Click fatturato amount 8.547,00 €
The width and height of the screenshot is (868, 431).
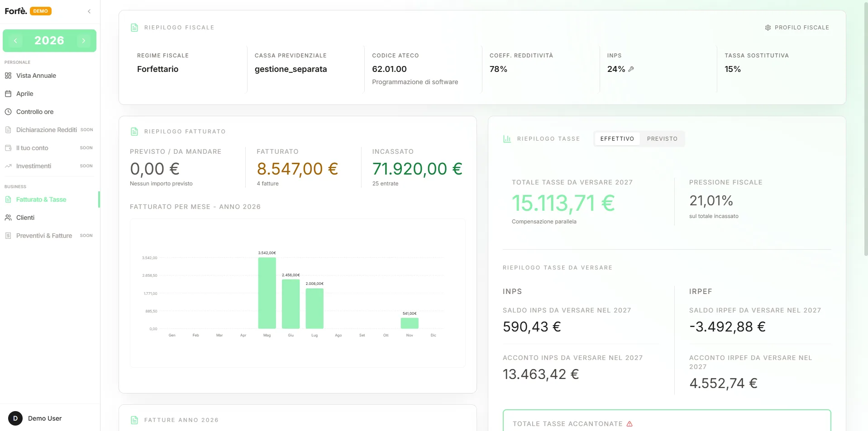coord(297,169)
